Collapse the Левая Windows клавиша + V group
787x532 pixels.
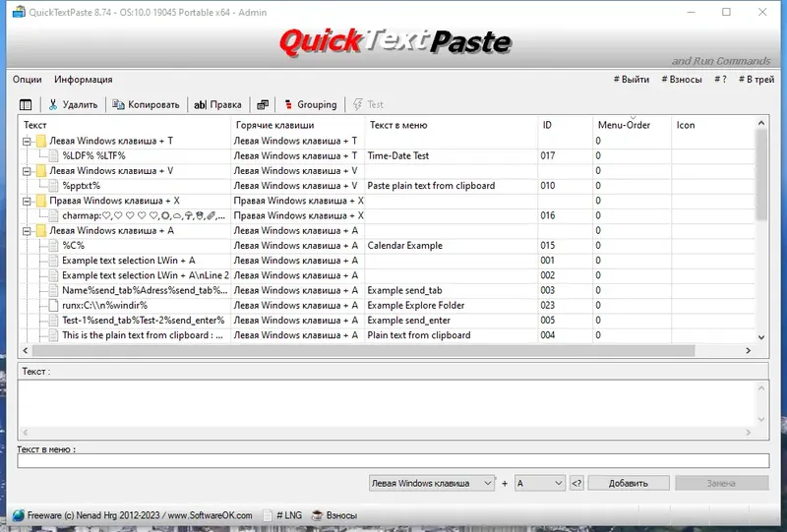pyautogui.click(x=27, y=172)
